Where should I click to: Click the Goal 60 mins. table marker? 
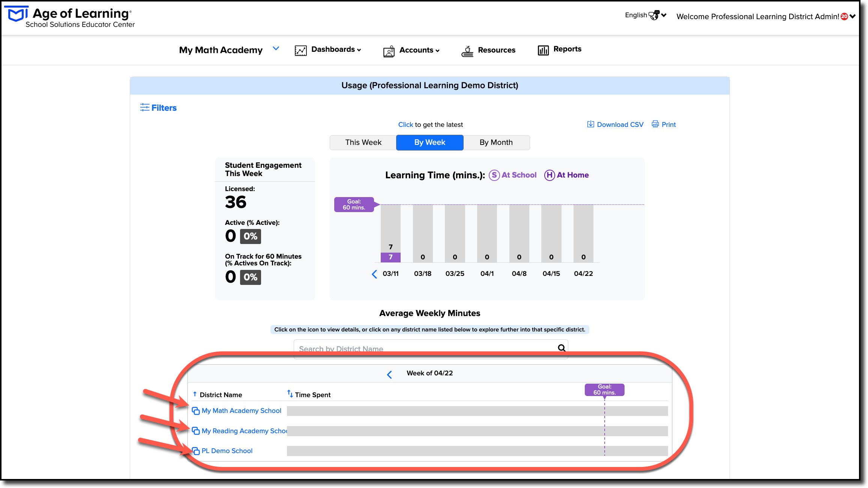point(604,390)
